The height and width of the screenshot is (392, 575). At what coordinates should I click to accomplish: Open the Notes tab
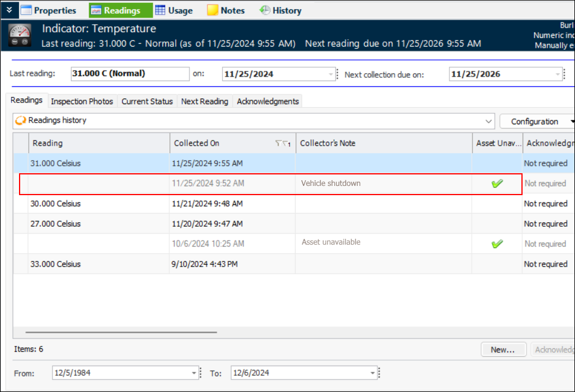pos(226,10)
